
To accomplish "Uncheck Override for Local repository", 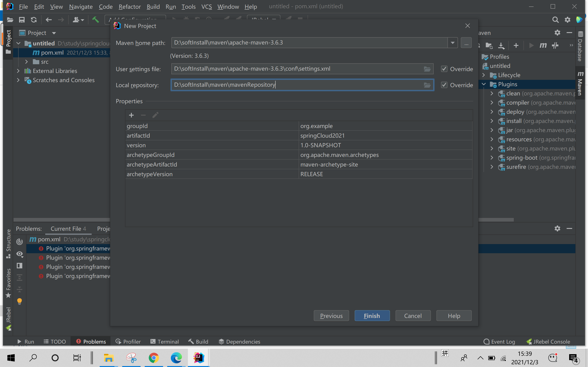I will coord(444,85).
